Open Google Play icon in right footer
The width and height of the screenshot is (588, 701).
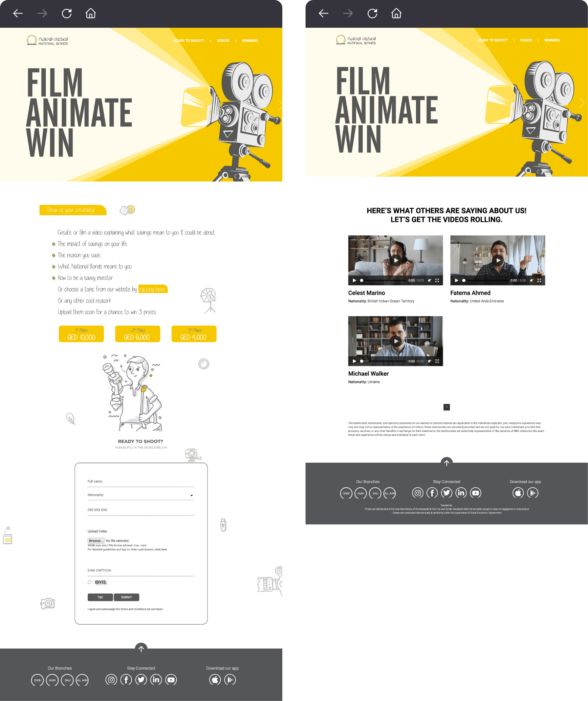pos(532,493)
